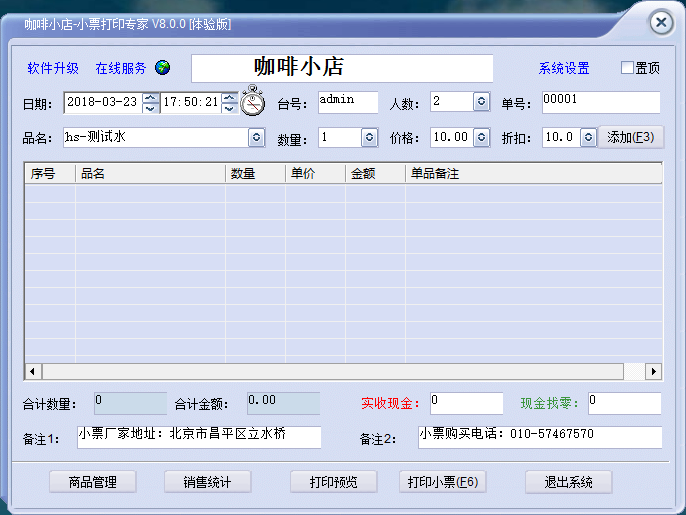Click the 数量 column header

(256, 174)
